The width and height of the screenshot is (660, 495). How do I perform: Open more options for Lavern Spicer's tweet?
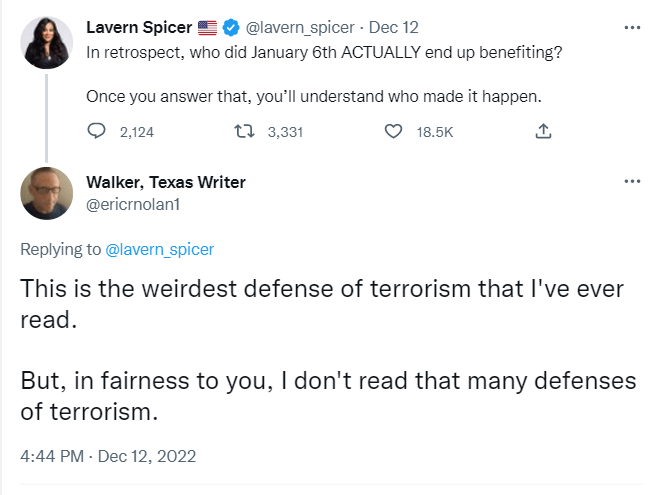pos(631,27)
